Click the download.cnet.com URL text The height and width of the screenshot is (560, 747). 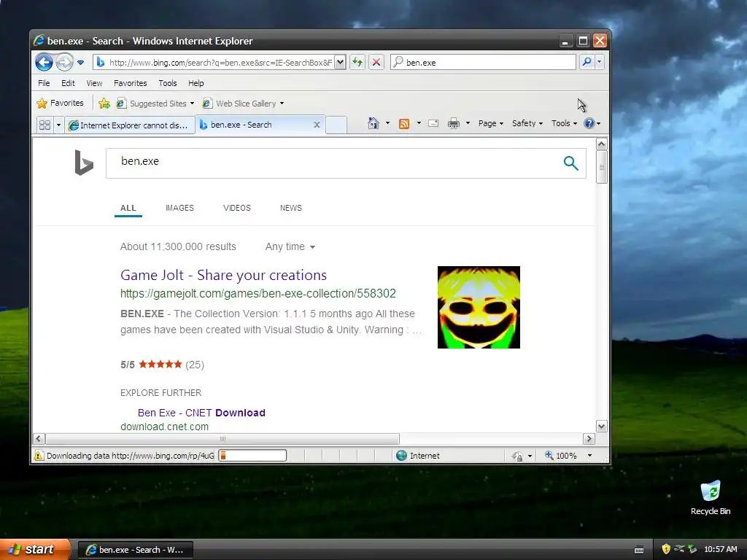164,427
